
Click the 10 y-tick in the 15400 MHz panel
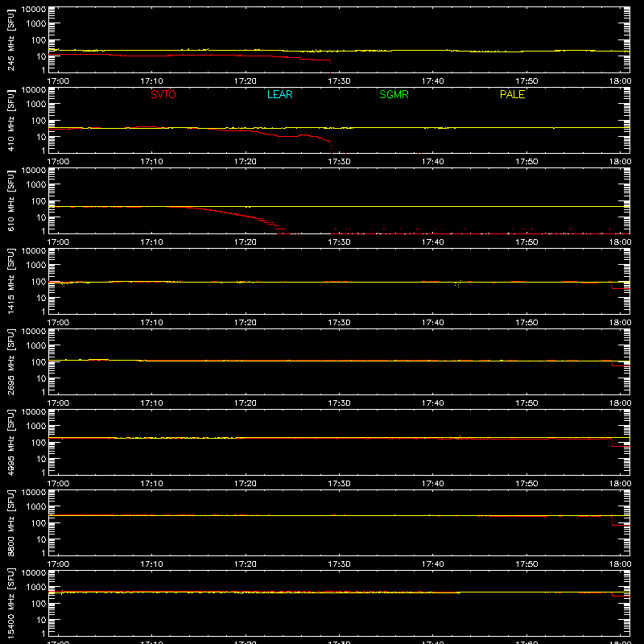point(41,620)
